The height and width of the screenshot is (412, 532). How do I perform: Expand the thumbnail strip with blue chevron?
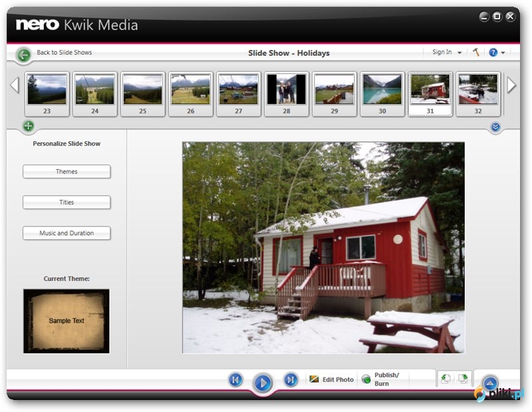[x=495, y=127]
